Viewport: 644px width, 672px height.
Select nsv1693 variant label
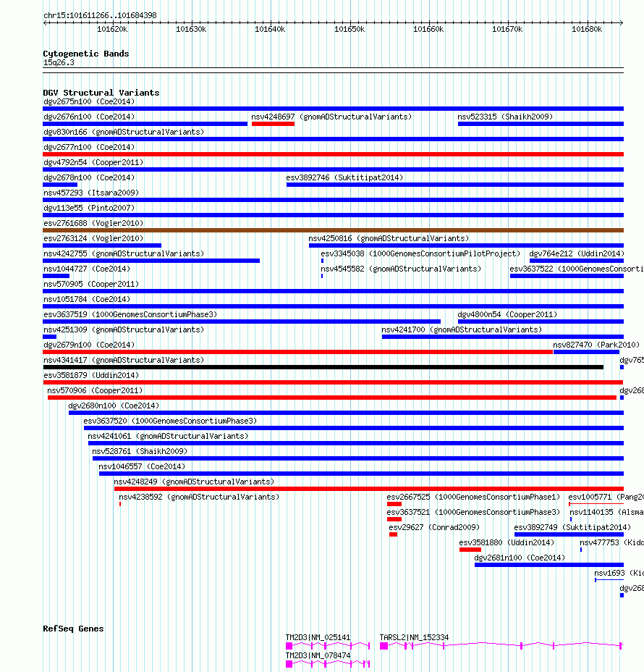click(x=619, y=573)
